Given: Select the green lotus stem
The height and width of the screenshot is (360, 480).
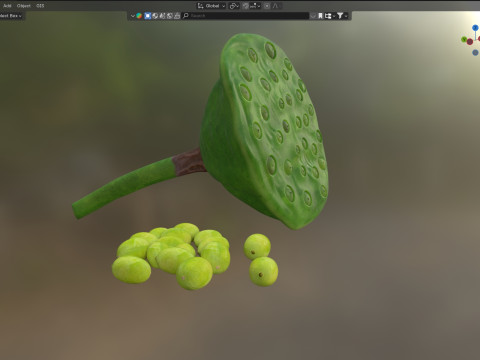Looking at the screenshot, I should point(123,187).
